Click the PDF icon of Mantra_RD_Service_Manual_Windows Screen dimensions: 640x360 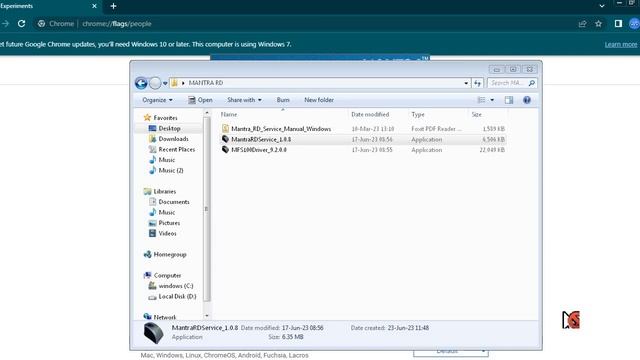click(x=225, y=129)
